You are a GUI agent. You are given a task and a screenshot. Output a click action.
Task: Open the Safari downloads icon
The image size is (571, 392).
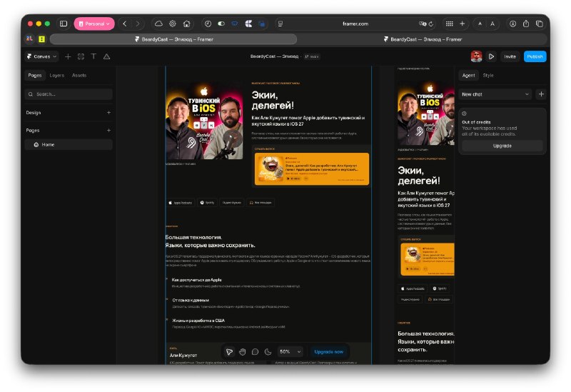(512, 24)
